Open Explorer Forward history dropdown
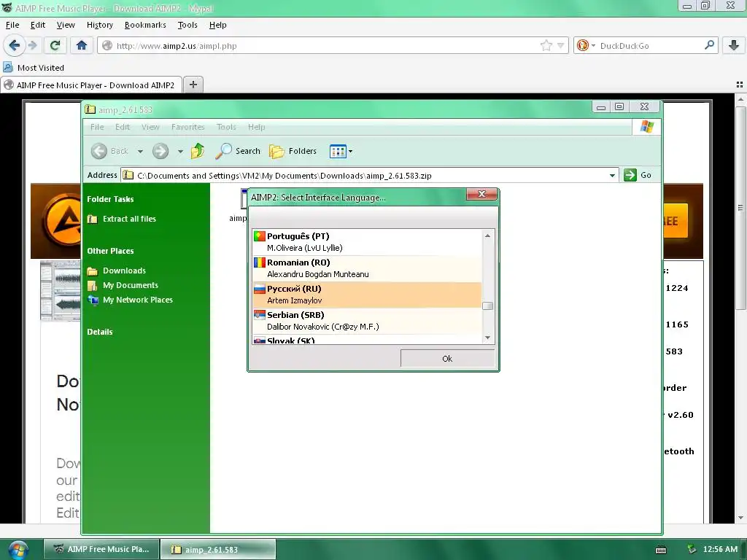This screenshot has width=747, height=560. [180, 152]
